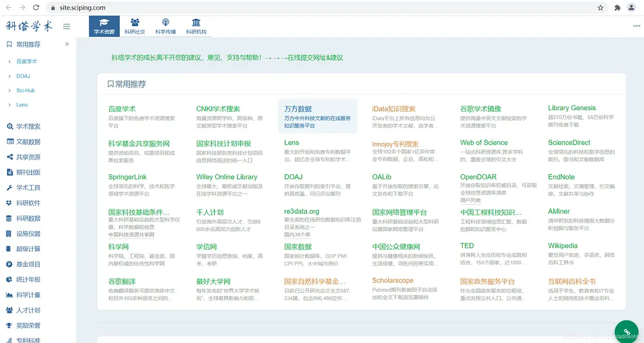Switch to the 科研机构 tab

[196, 27]
